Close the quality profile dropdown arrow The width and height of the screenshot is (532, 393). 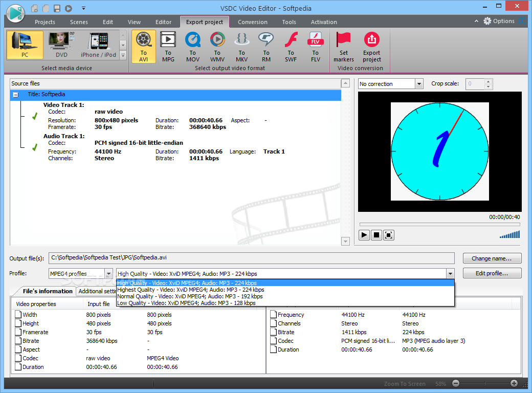click(x=450, y=274)
